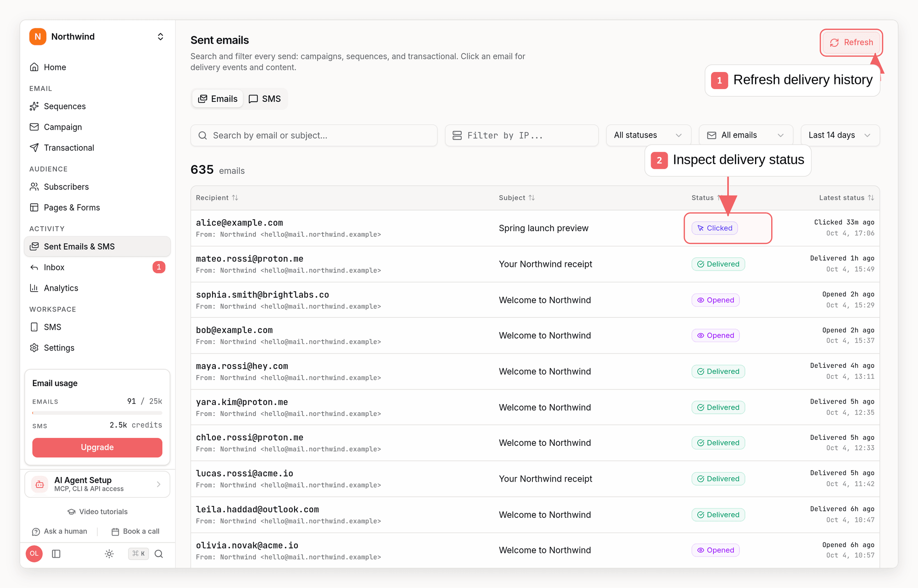The height and width of the screenshot is (588, 918).
Task: Switch to the Emails tab
Action: [x=218, y=99]
